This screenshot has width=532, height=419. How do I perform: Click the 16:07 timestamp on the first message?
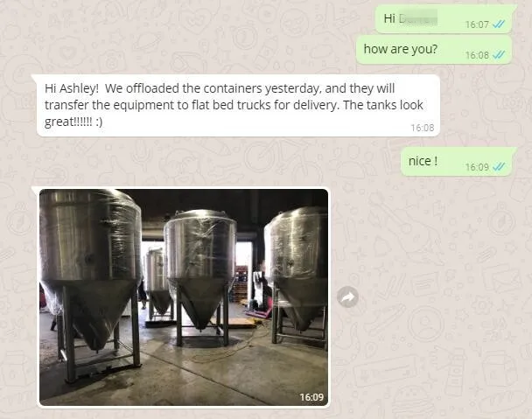(477, 24)
